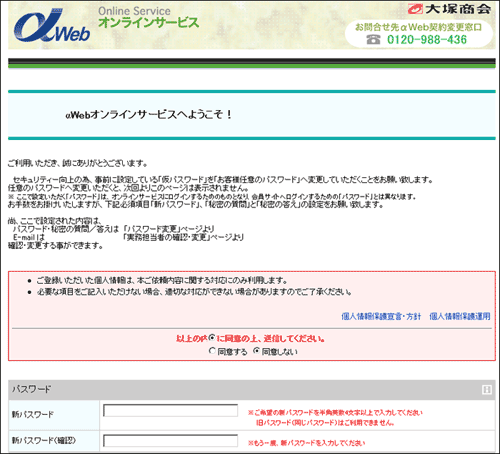Click the 新パスワード(確認) row label
The height and width of the screenshot is (454, 500).
click(44, 440)
